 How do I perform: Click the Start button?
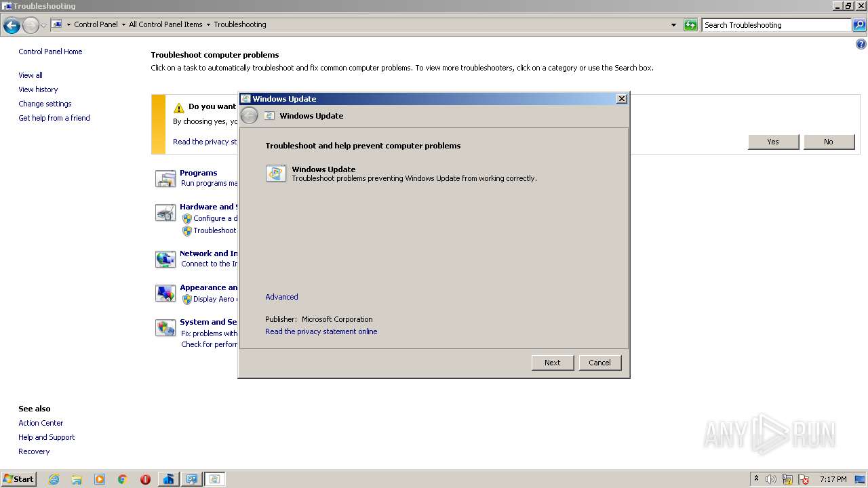19,479
